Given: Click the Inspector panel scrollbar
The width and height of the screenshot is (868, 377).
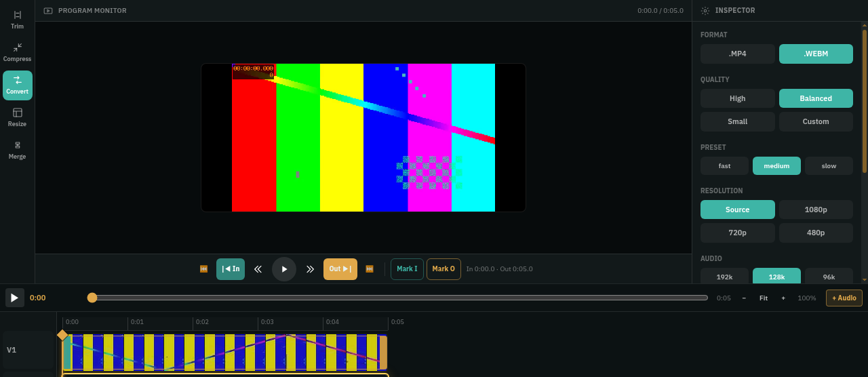Looking at the screenshot, I should (x=864, y=100).
